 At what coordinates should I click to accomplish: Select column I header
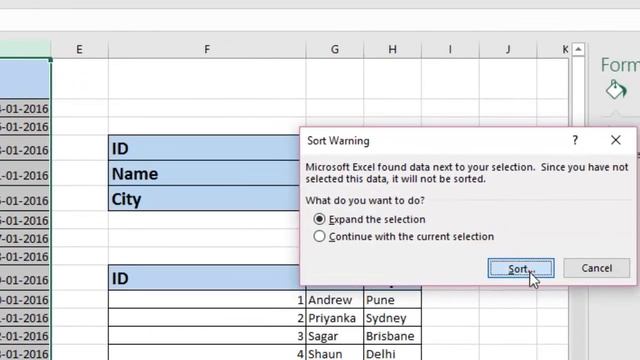(450, 49)
